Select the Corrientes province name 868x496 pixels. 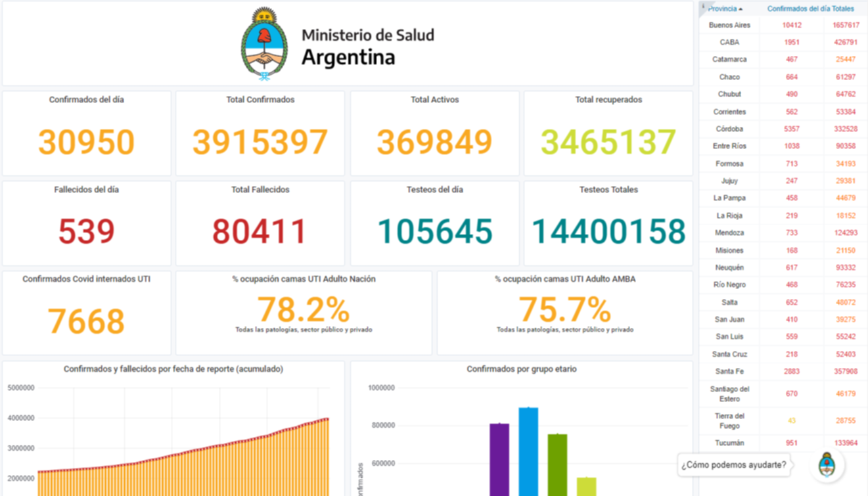[x=729, y=112]
